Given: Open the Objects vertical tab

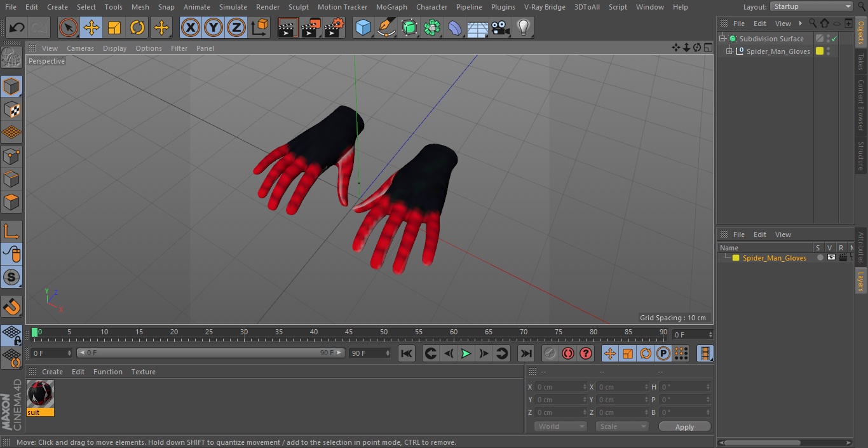Looking at the screenshot, I should (x=861, y=32).
